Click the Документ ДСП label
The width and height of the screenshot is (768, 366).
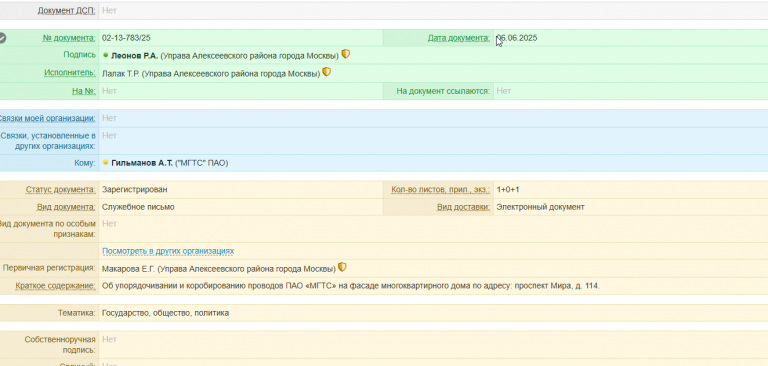(67, 10)
